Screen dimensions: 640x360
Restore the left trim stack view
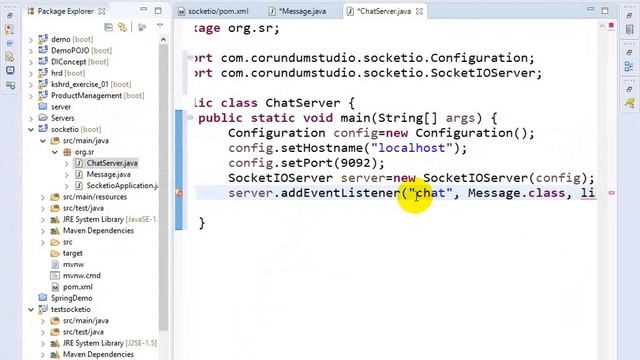(10, 16)
